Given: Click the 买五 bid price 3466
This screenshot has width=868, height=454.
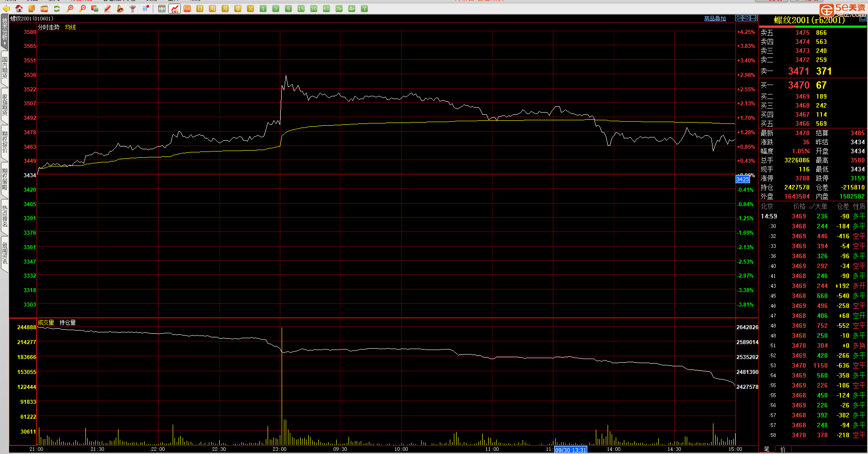Looking at the screenshot, I should tap(802, 123).
